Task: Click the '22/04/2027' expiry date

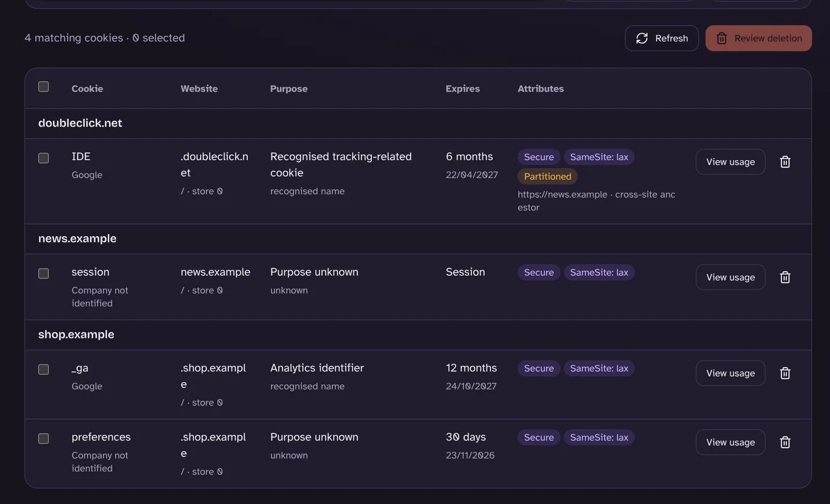Action: (x=471, y=175)
